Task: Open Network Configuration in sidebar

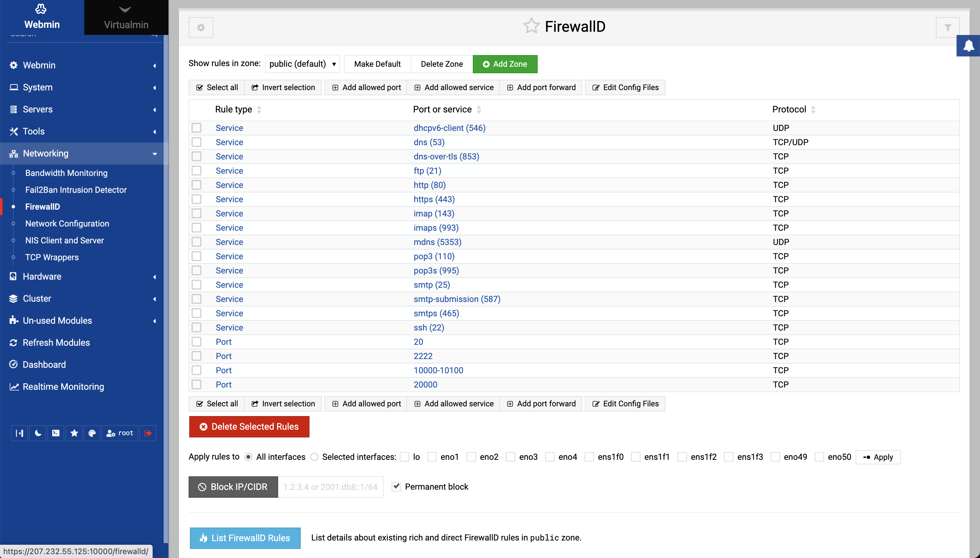Action: coord(67,224)
